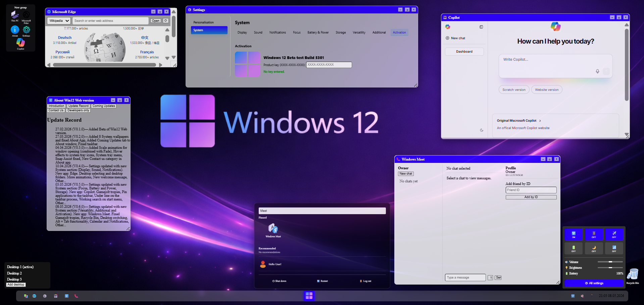Click the Start button on the taskbar
This screenshot has width=644, height=305.
point(309,296)
